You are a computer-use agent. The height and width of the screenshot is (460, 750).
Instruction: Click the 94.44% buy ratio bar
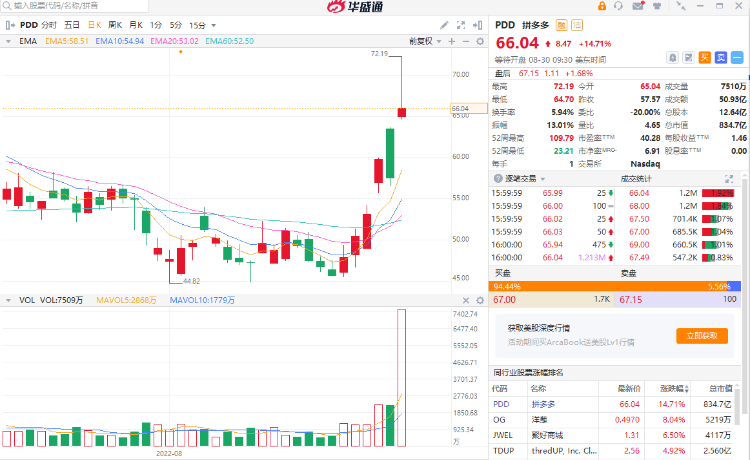click(608, 286)
